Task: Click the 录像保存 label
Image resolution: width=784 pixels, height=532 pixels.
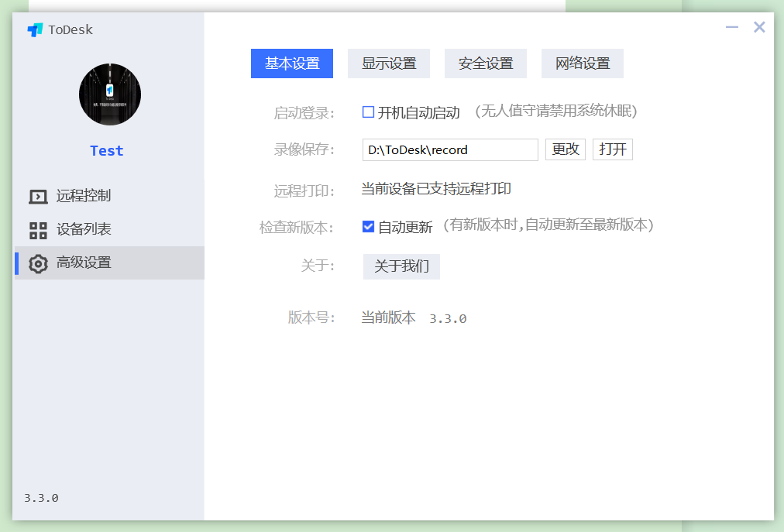Action: 304,149
